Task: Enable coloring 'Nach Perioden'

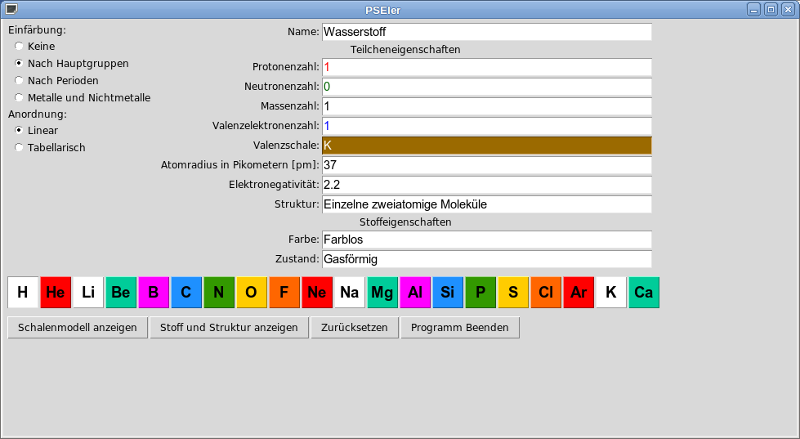Action: pyautogui.click(x=19, y=80)
